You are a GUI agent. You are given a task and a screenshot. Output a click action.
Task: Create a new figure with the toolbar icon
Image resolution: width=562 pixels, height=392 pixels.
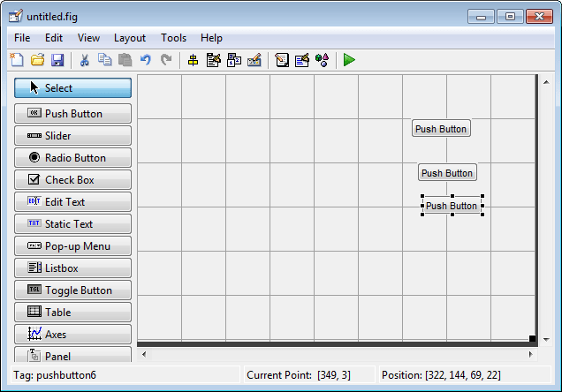17,60
